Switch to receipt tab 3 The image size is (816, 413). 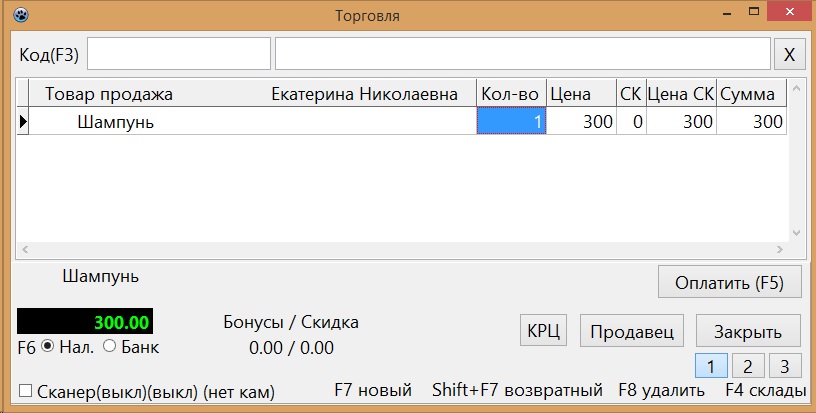coord(785,366)
